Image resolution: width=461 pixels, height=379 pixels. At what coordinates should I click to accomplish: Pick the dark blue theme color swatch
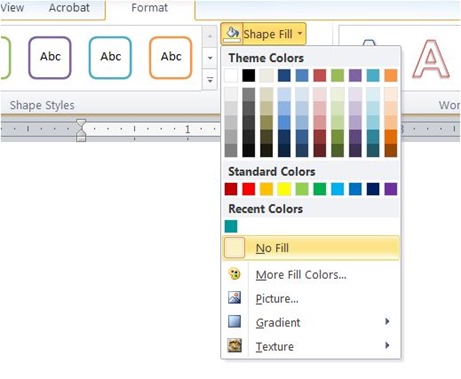click(284, 76)
